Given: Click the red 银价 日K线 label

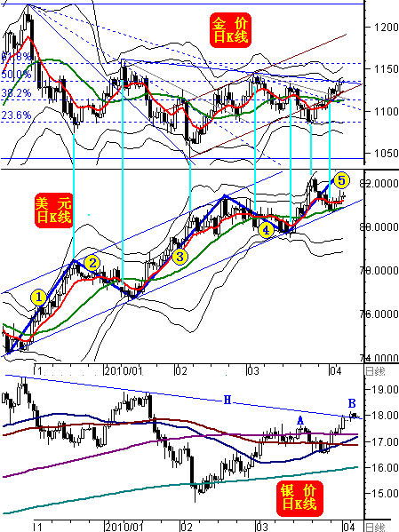Looking at the screenshot, I should click(299, 498).
